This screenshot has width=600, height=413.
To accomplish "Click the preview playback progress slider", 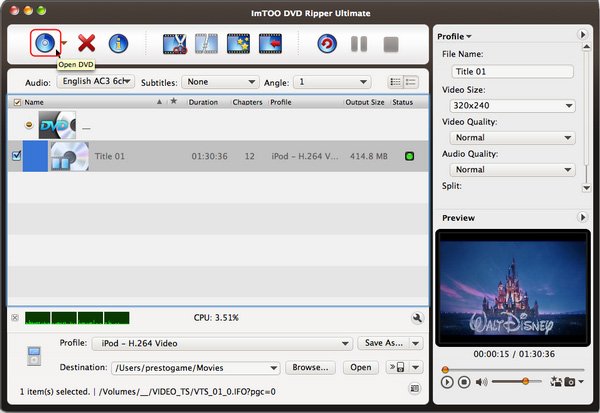I will [x=514, y=370].
